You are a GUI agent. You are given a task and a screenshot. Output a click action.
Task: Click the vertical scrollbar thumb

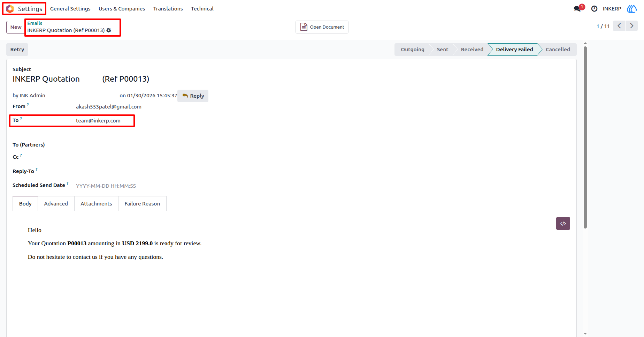[585, 137]
